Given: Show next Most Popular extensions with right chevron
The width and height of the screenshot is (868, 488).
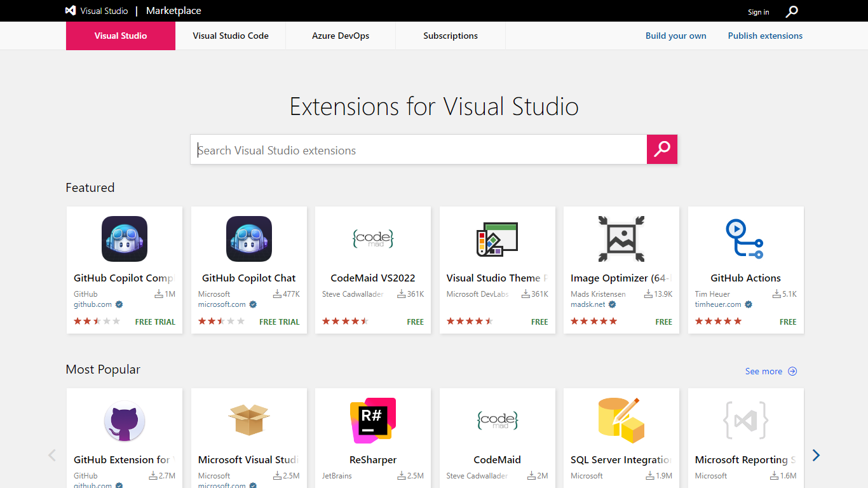Looking at the screenshot, I should [x=816, y=455].
